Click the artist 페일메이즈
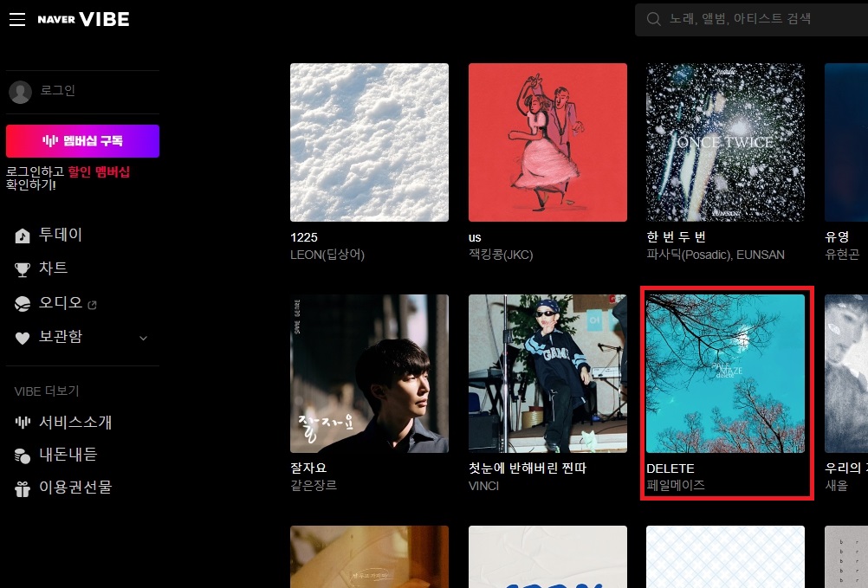This screenshot has height=588, width=868. coord(676,486)
